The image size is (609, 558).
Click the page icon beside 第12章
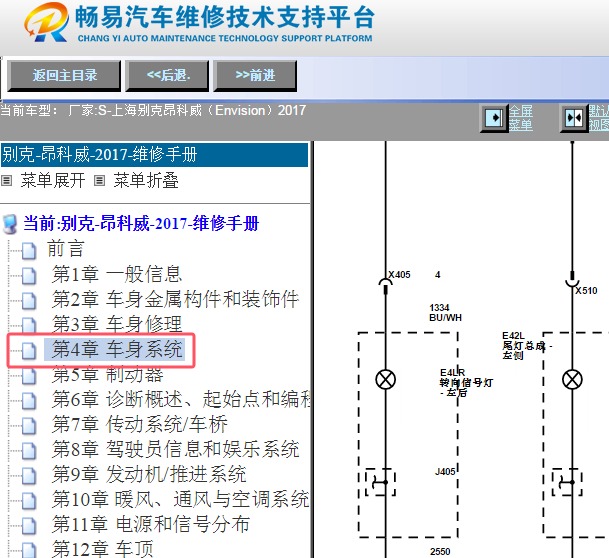click(29, 550)
